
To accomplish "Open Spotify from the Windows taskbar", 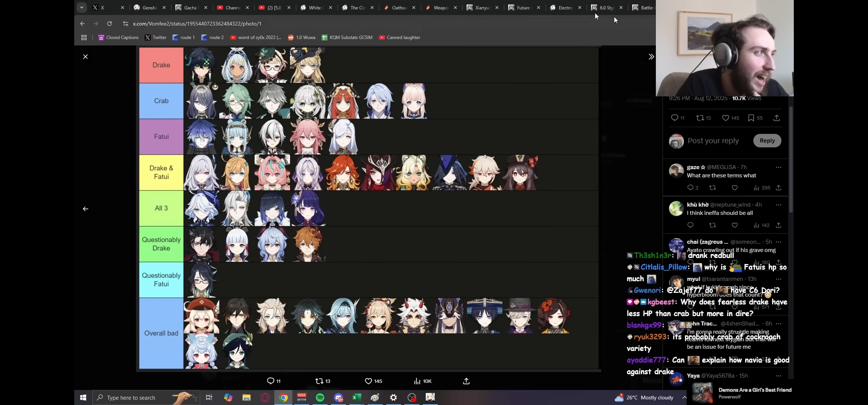I will tap(320, 397).
